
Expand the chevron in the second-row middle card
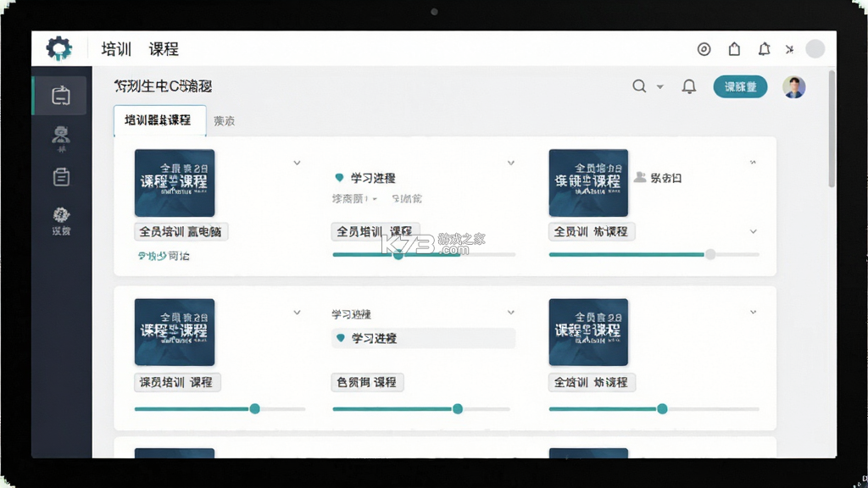point(511,313)
